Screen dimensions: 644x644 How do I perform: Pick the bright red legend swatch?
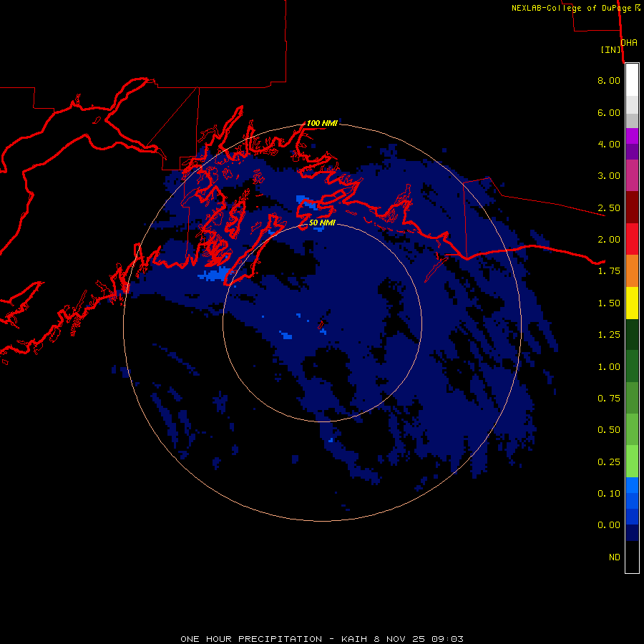632,239
